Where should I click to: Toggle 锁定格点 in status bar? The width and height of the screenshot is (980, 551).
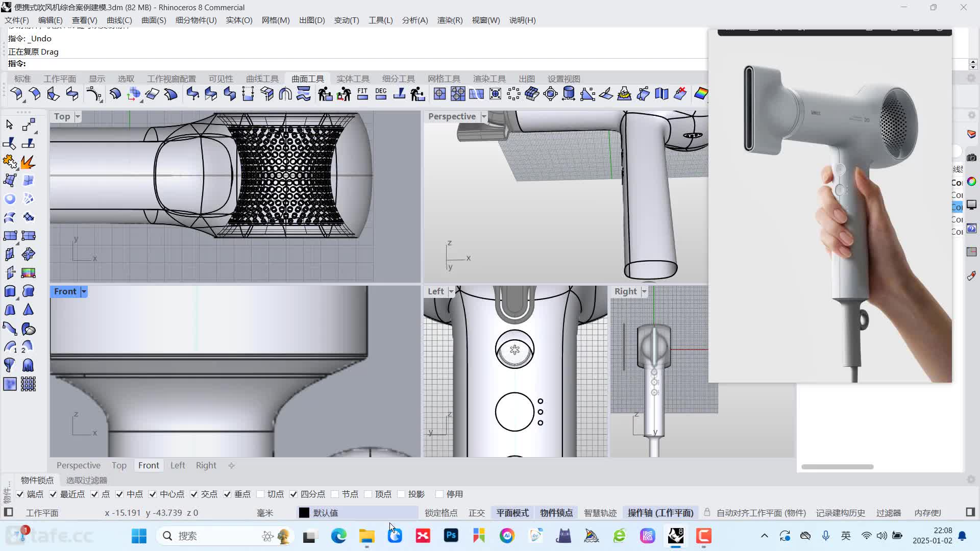pos(441,513)
